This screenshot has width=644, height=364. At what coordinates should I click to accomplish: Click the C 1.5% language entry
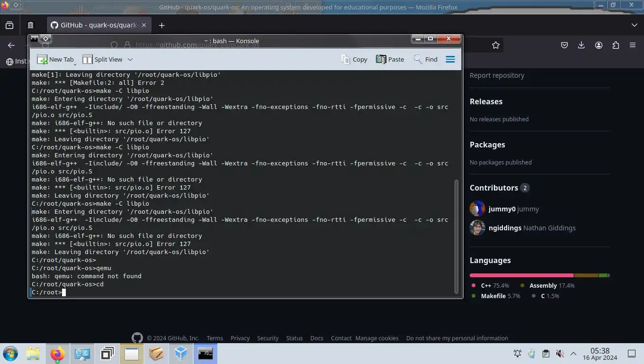(x=546, y=296)
